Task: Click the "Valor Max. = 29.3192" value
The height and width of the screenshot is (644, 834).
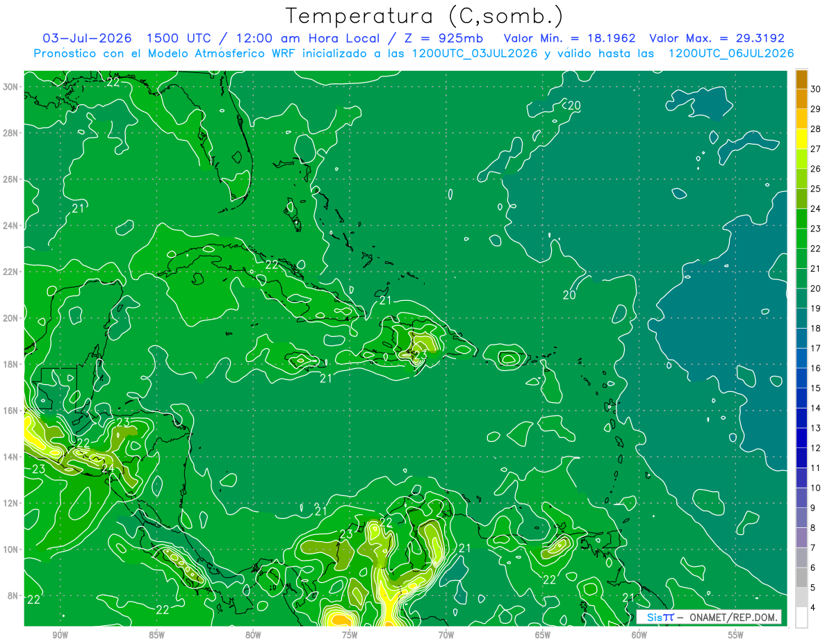Action: (717, 38)
